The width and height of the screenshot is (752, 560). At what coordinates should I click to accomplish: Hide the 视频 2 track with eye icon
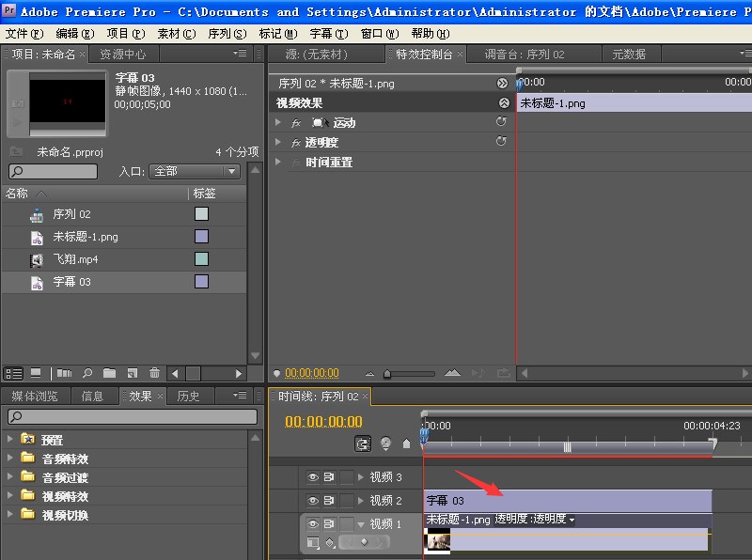[x=314, y=501]
